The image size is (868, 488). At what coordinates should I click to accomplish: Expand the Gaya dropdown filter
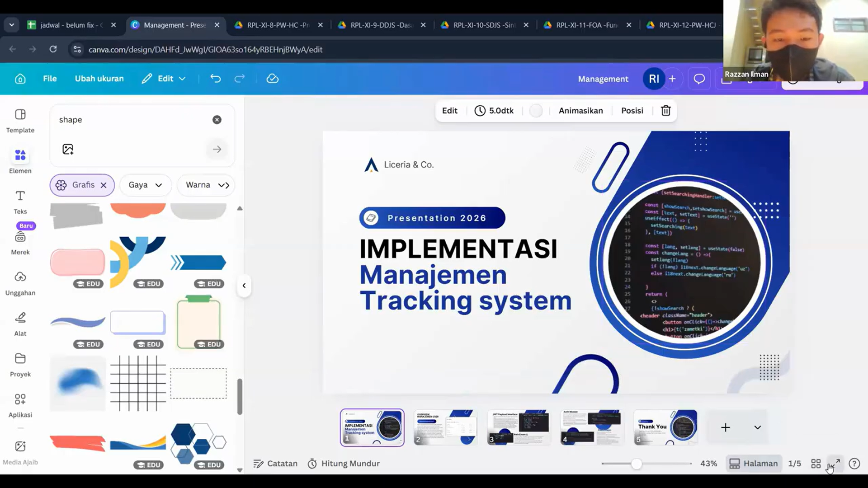(x=145, y=185)
